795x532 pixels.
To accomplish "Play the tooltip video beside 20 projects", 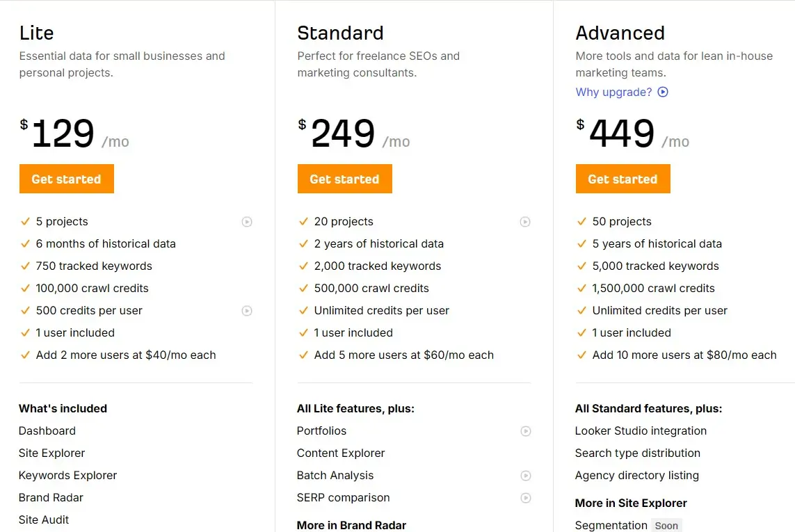I will tap(525, 221).
